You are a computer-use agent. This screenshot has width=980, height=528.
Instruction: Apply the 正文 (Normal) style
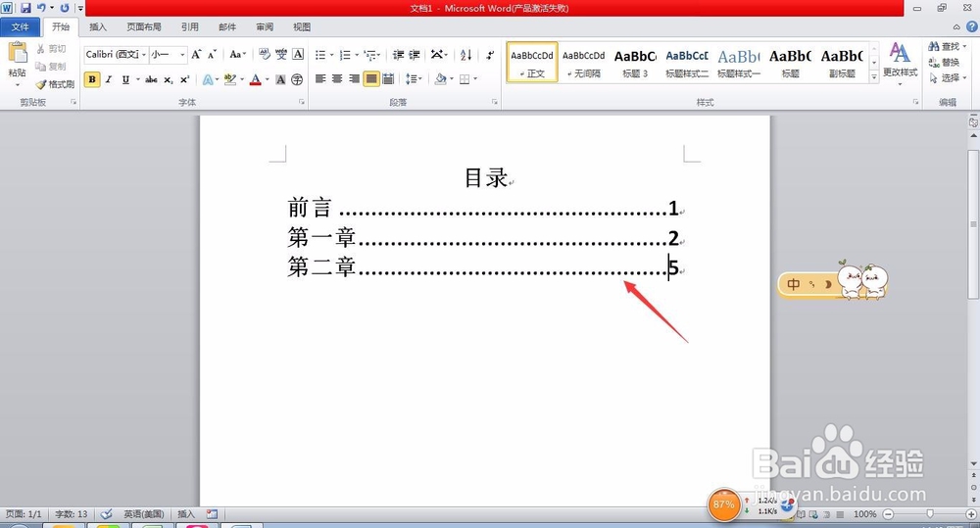pyautogui.click(x=532, y=63)
